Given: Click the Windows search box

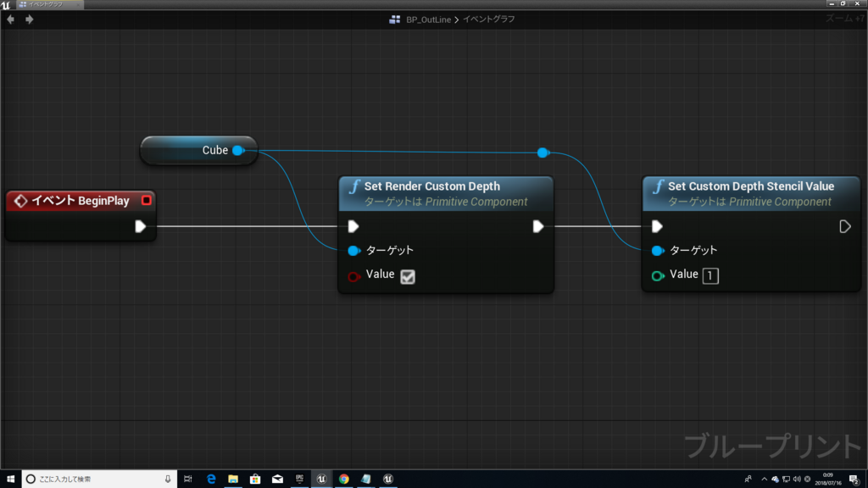Looking at the screenshot, I should pyautogui.click(x=100, y=480).
